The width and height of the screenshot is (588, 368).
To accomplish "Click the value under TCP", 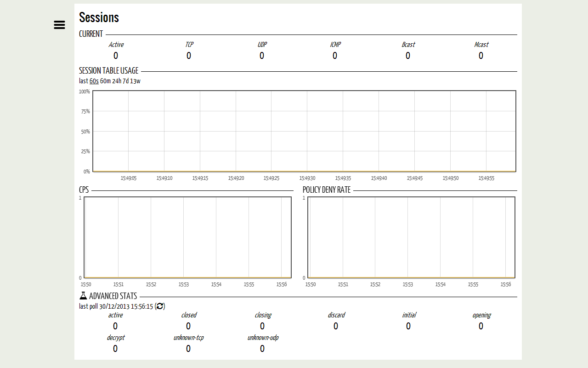I will coord(189,56).
